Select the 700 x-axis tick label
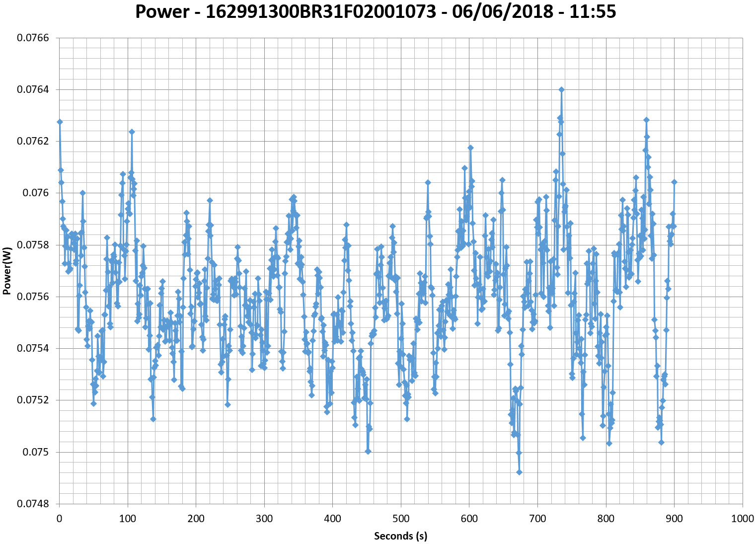Image resolution: width=756 pixels, height=544 pixels. [537, 519]
